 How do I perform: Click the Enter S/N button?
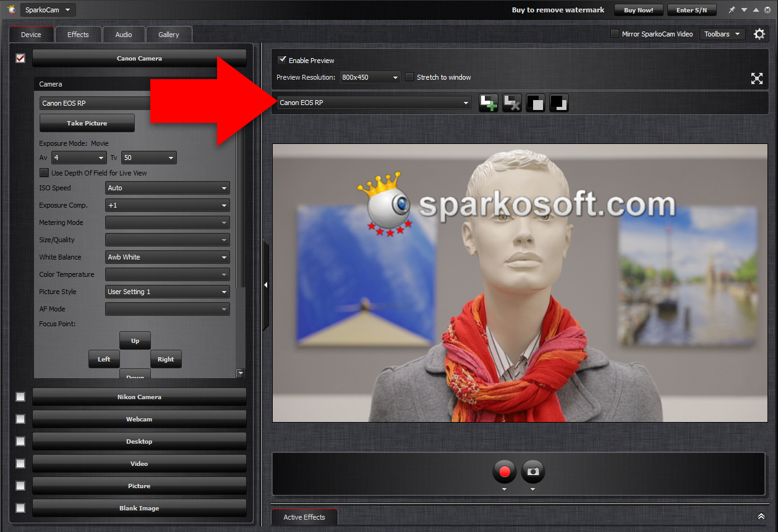tap(691, 10)
